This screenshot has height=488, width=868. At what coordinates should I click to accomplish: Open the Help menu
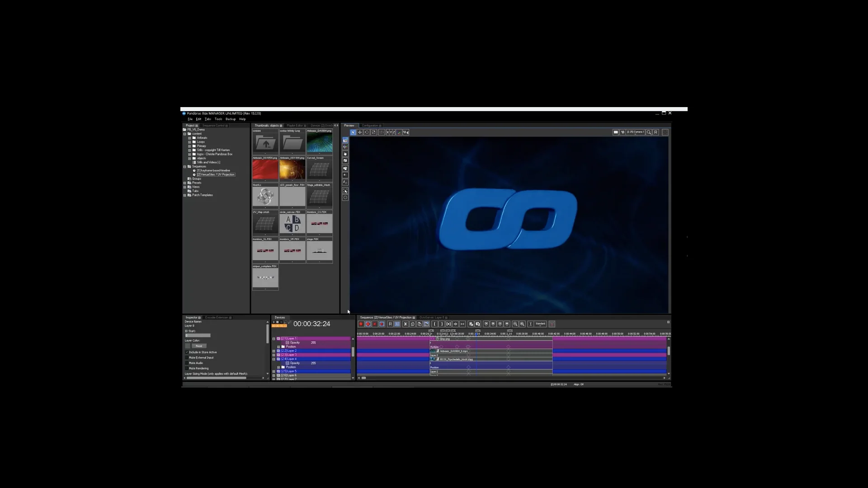tap(242, 119)
